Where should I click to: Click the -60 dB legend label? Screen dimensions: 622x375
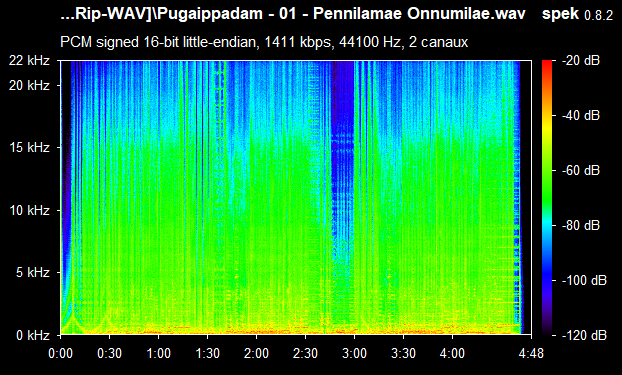(x=581, y=171)
